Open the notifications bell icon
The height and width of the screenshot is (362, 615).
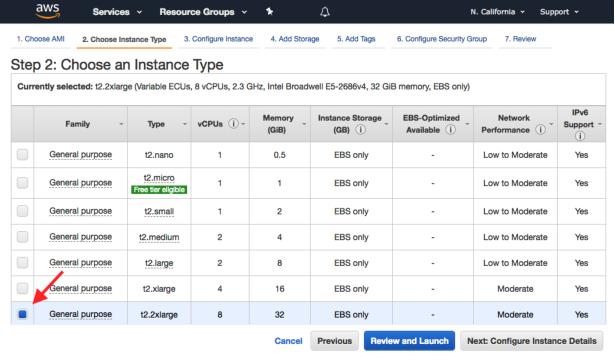(x=325, y=12)
